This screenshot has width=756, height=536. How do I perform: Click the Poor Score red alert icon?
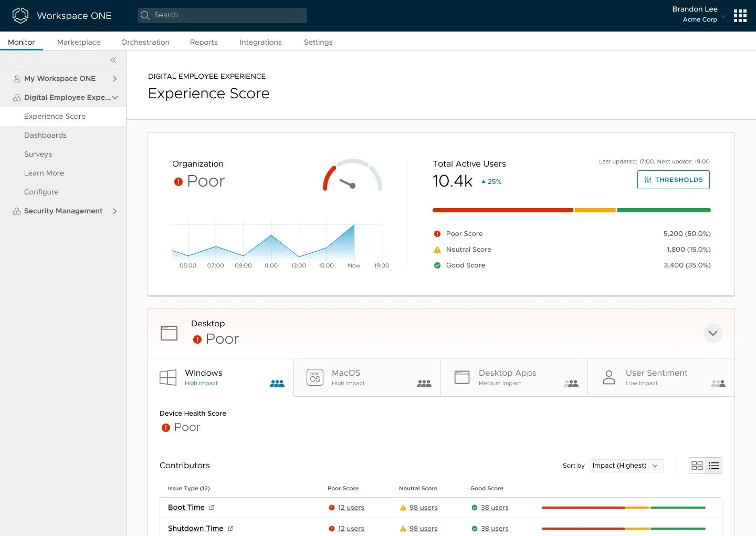pos(437,234)
